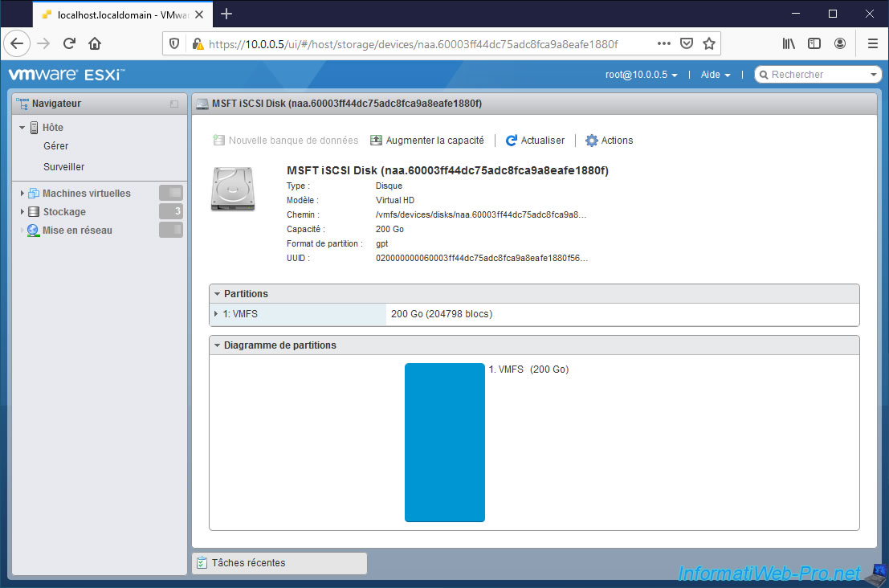Reload the page with the refresh icon
Screen dimensions: 889x588
pyautogui.click(x=69, y=43)
